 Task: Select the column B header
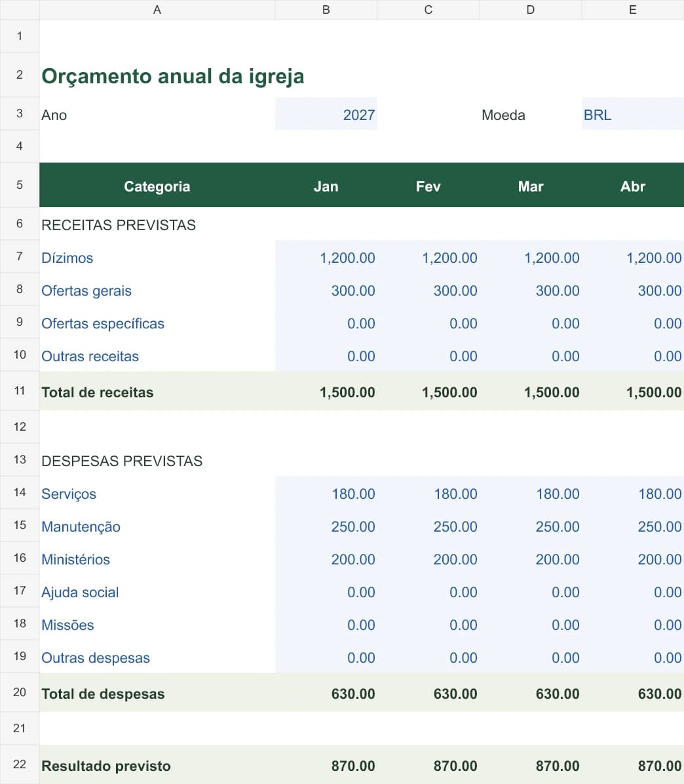[326, 10]
